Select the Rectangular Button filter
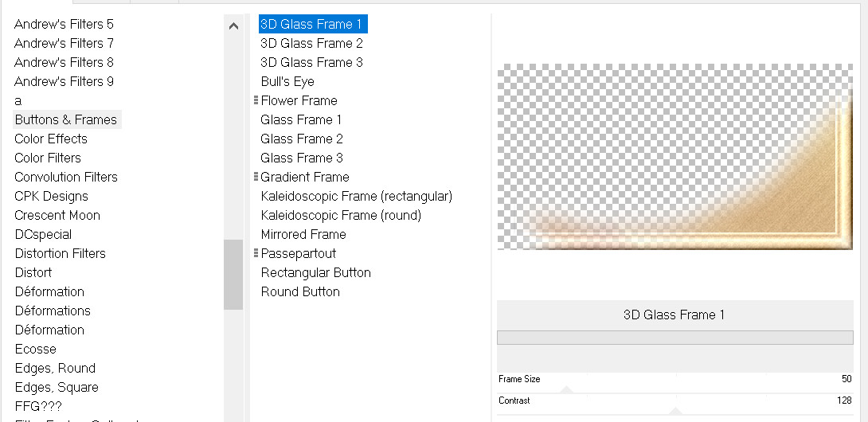 316,272
